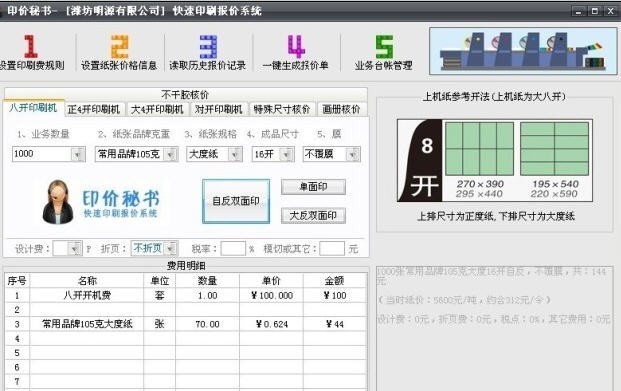The width and height of the screenshot is (621, 391).
Task: Maximize the 印价秘书 window
Action: (594, 11)
